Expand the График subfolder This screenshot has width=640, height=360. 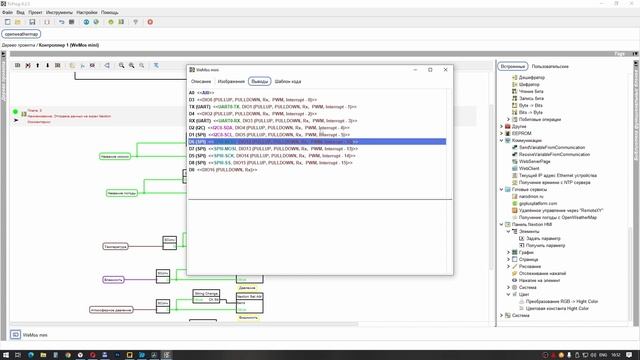click(509, 252)
